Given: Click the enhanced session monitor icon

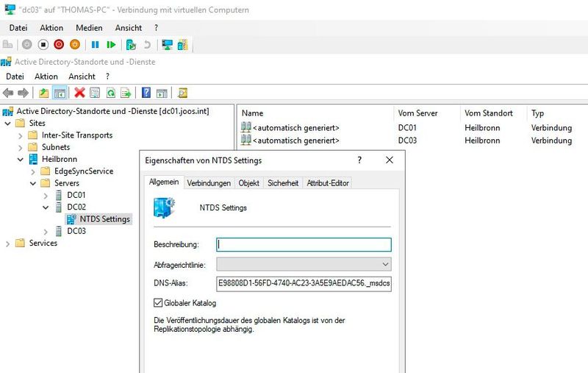Looking at the screenshot, I should [x=168, y=45].
